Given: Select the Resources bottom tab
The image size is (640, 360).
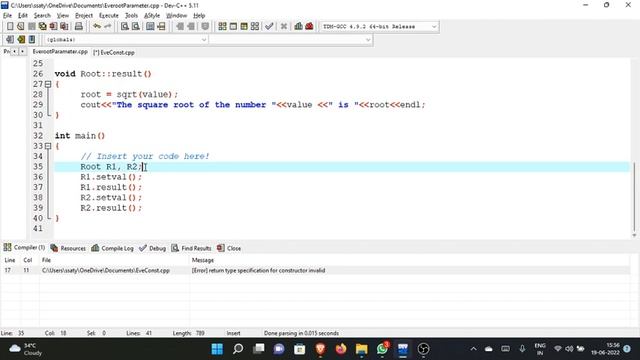Looking at the screenshot, I should [x=68, y=248].
